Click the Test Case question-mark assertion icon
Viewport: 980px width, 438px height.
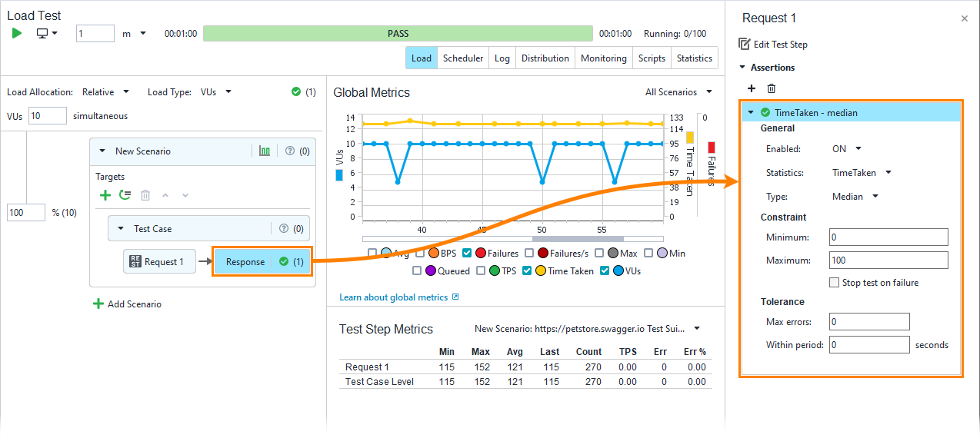pos(284,228)
